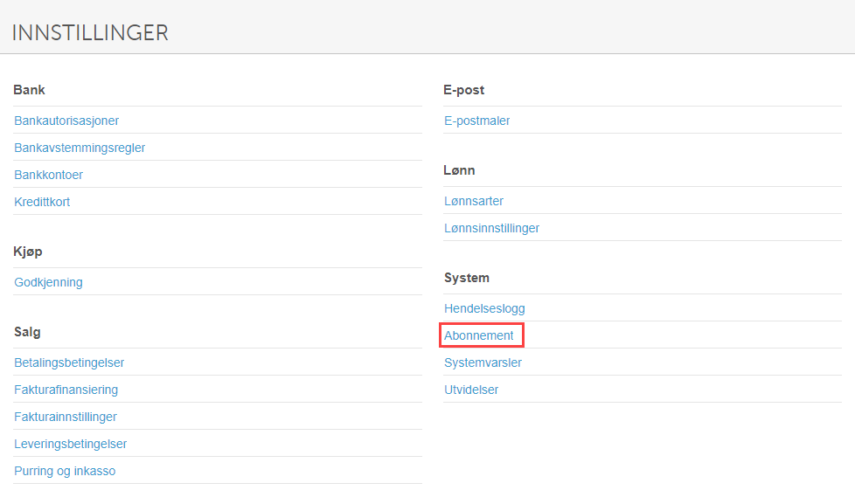Open Betalingsbetingelser settings
The width and height of the screenshot is (855, 504).
tap(69, 362)
